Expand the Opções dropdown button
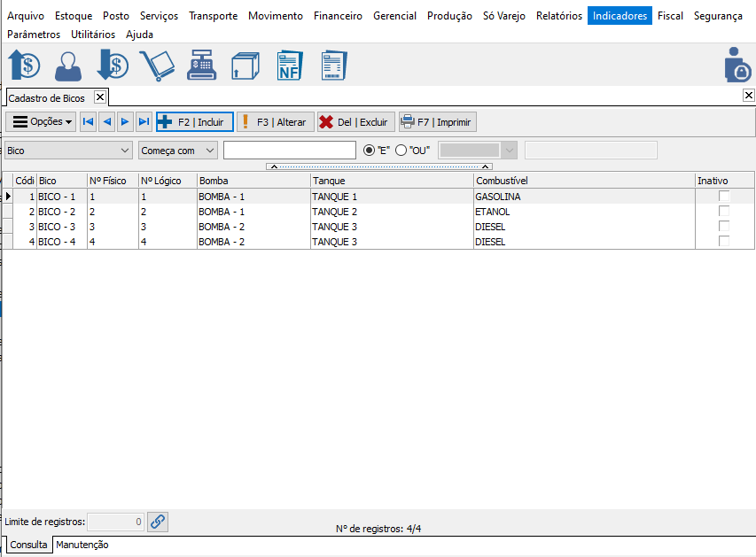Screen dimensions: 756x557 pos(41,122)
